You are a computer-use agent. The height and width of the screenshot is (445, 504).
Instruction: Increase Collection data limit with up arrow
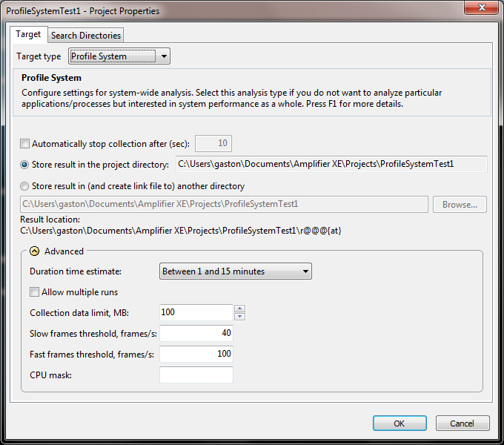coord(240,309)
